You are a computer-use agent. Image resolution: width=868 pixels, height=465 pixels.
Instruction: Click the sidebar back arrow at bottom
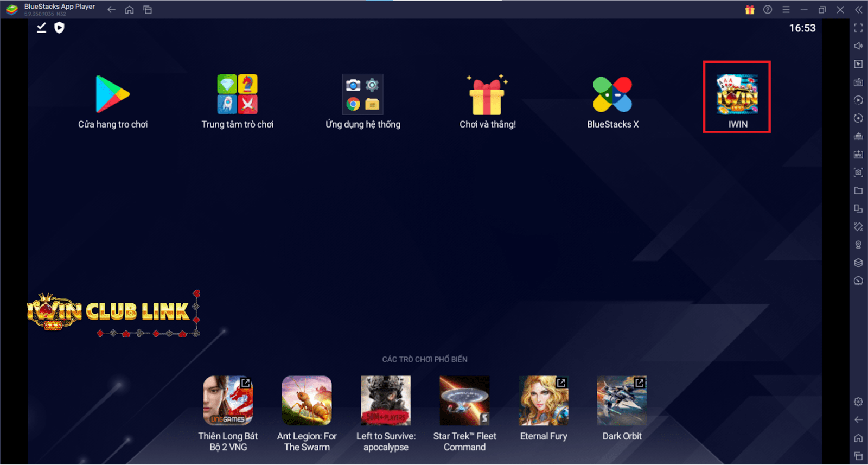click(858, 419)
